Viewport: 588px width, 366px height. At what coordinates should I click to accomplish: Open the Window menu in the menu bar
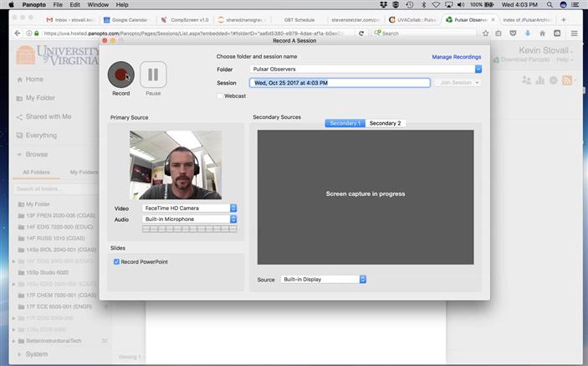pyautogui.click(x=98, y=5)
